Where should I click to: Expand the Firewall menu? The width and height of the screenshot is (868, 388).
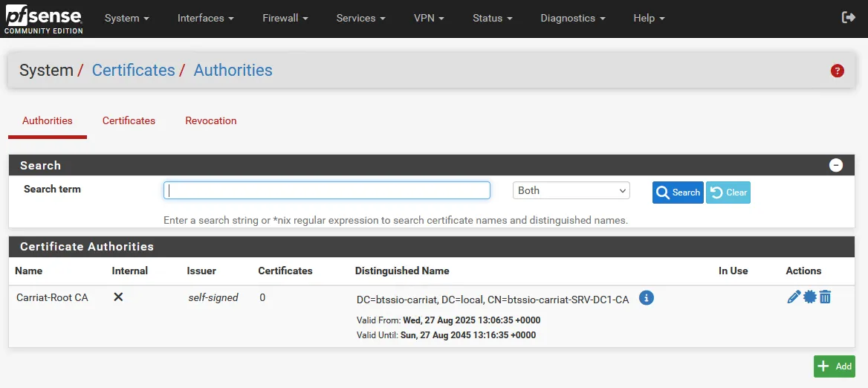click(285, 18)
